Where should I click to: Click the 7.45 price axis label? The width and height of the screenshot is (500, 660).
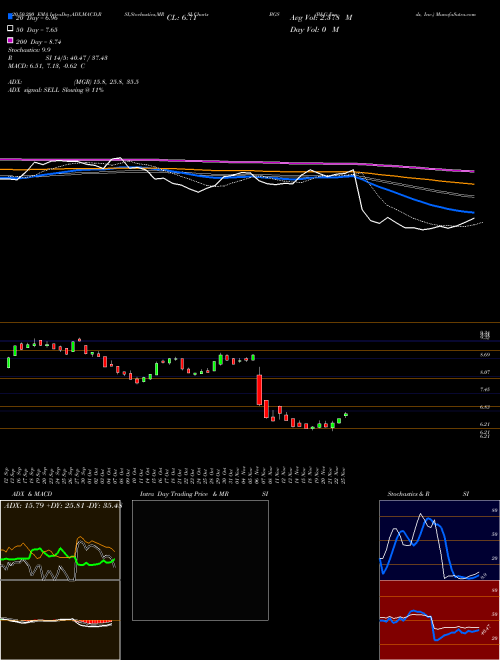[485, 390]
